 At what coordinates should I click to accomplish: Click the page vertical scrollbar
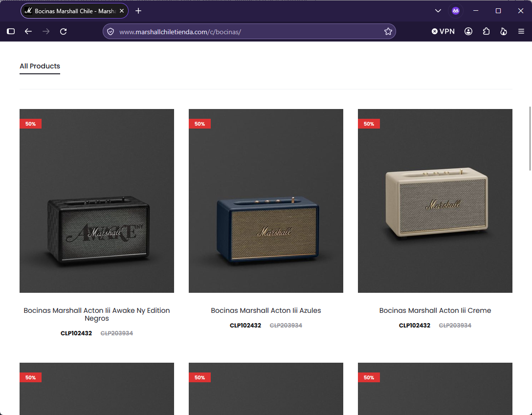click(x=530, y=138)
